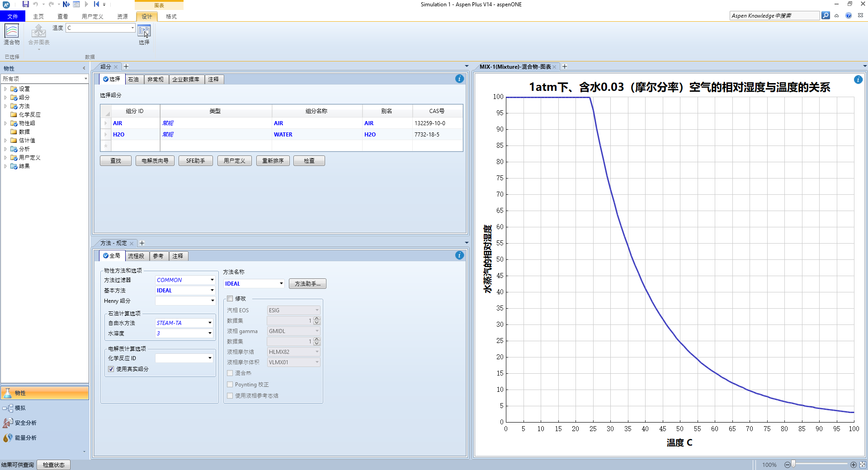Expand the 物性组 tree node
Screen dimensions: 868x470
click(x=5, y=123)
